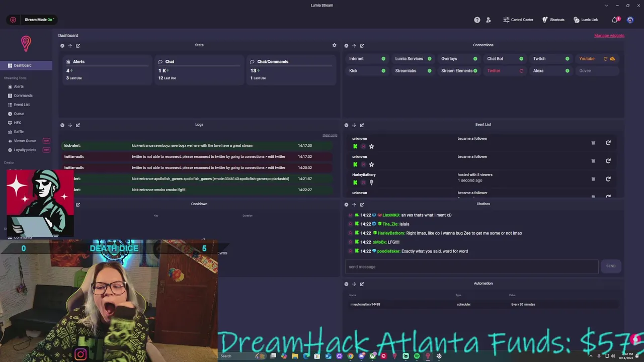Open Queue in the sidebar
The width and height of the screenshot is (644, 362).
(19, 114)
